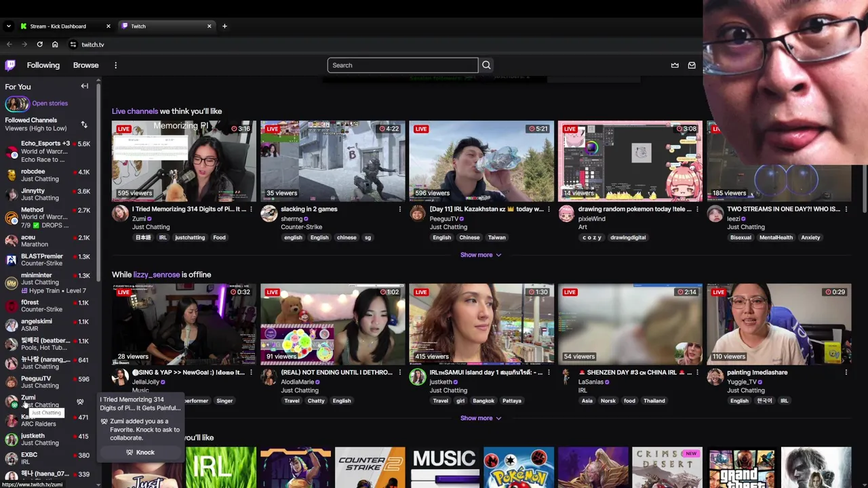Open Echo_Esports in followed channels
868x488 pixels.
coord(49,151)
